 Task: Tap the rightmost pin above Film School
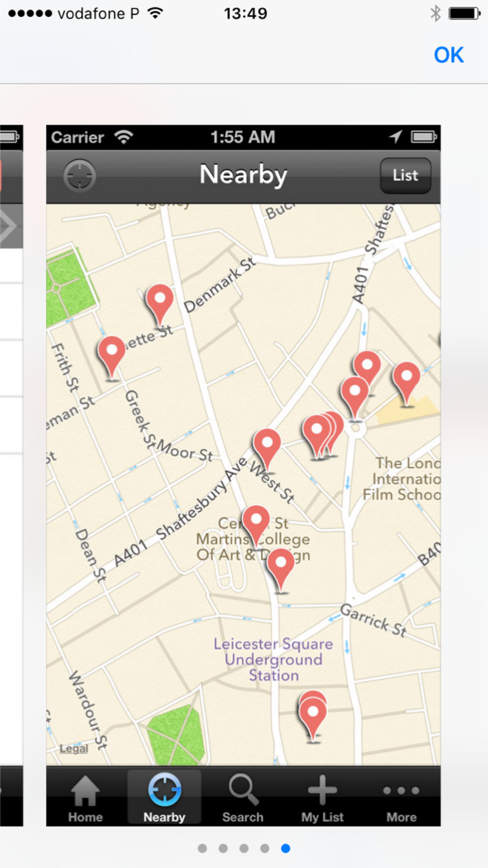pos(406,380)
